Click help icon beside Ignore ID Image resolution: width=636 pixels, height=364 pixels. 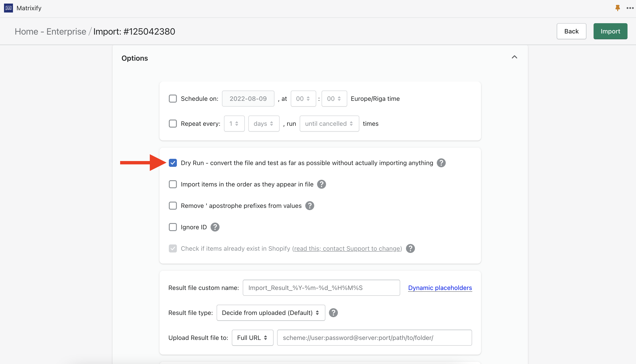(215, 227)
